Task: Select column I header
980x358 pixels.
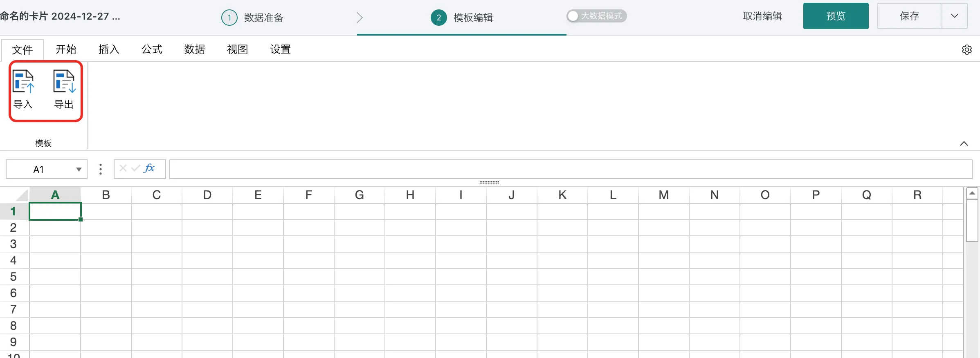Action: [x=461, y=195]
